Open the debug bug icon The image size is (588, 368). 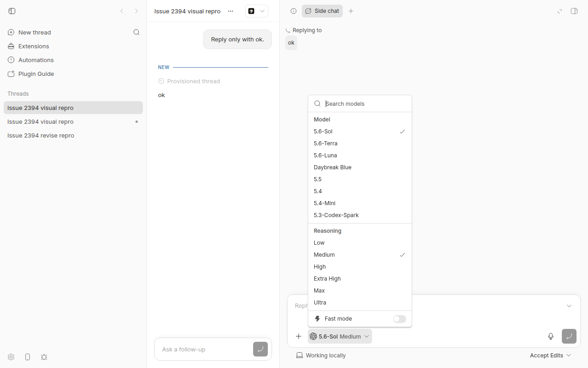pos(44,357)
